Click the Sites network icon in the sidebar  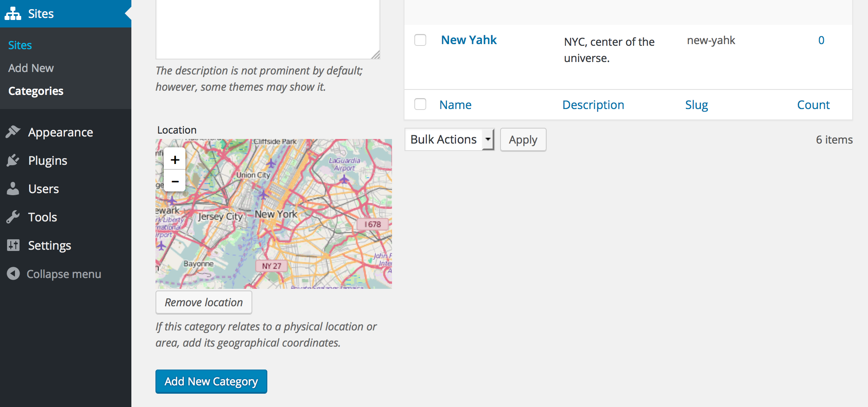[13, 14]
